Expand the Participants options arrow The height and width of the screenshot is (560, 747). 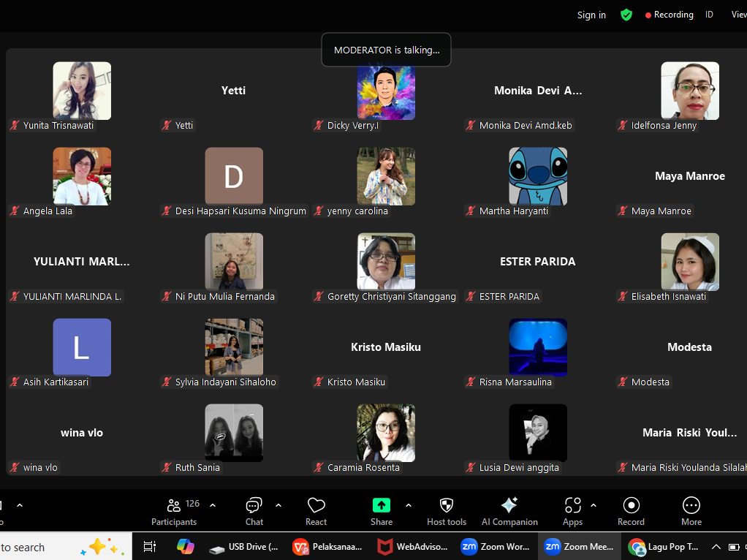pos(213,505)
